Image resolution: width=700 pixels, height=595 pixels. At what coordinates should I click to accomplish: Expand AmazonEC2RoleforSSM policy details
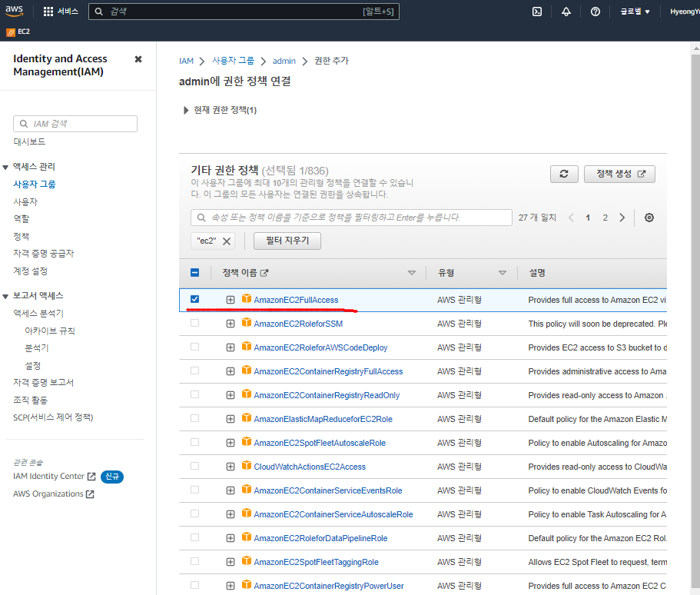231,324
